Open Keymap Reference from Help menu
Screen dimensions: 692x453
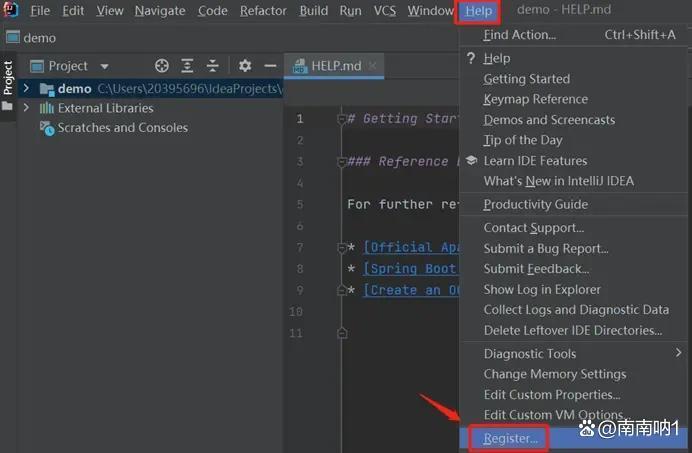click(574, 99)
